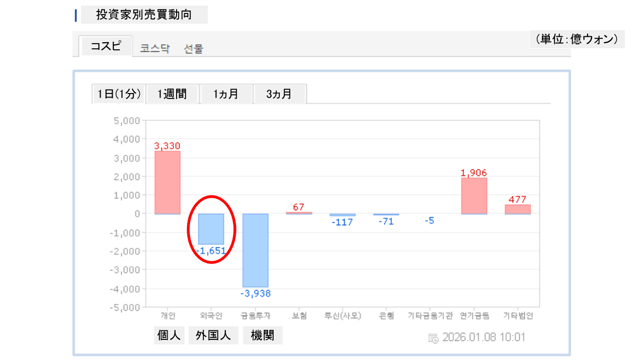Open the 선물 tab
The width and height of the screenshot is (644, 362).
point(194,49)
